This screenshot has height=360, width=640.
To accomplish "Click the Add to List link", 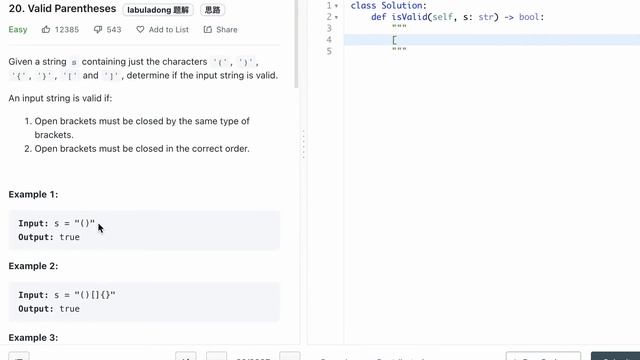I will [169, 29].
